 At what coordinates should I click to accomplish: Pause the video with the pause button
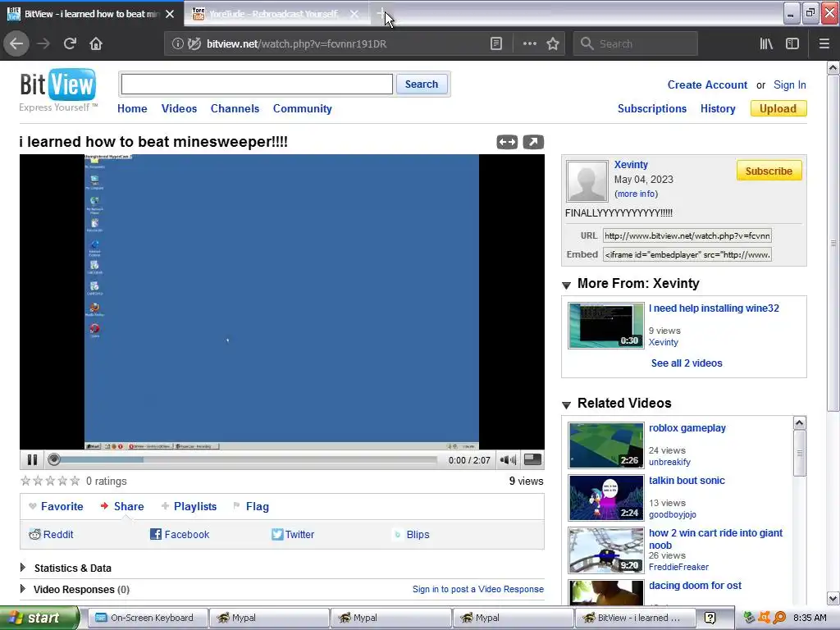pos(32,459)
